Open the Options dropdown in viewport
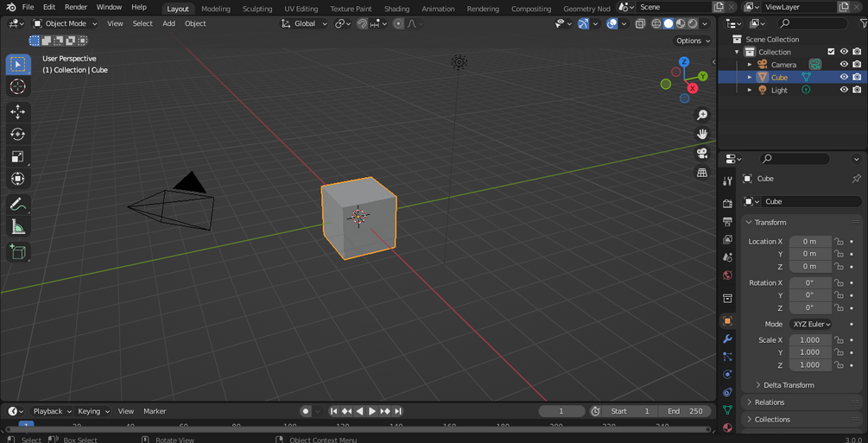The width and height of the screenshot is (868, 443). click(693, 41)
